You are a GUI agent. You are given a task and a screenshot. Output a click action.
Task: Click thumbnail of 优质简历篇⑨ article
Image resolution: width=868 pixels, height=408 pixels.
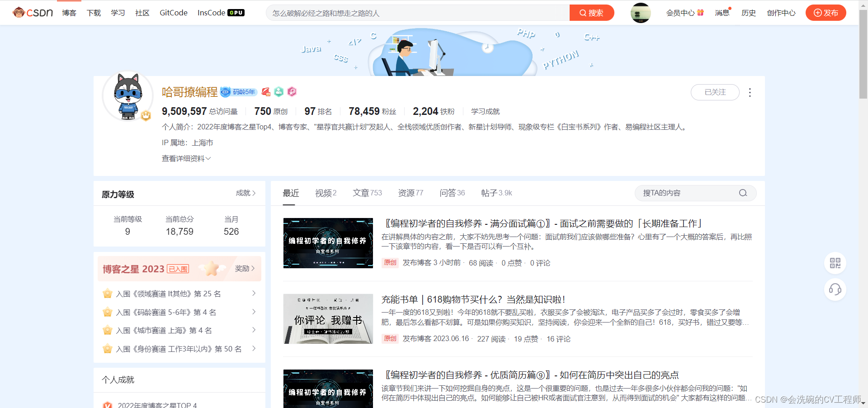pos(328,389)
